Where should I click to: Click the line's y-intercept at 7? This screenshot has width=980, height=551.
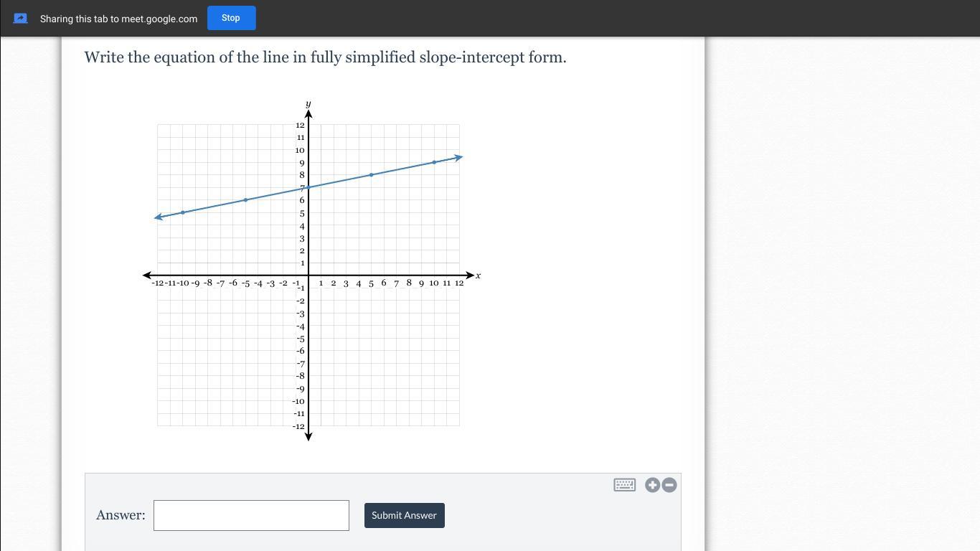pyautogui.click(x=308, y=187)
